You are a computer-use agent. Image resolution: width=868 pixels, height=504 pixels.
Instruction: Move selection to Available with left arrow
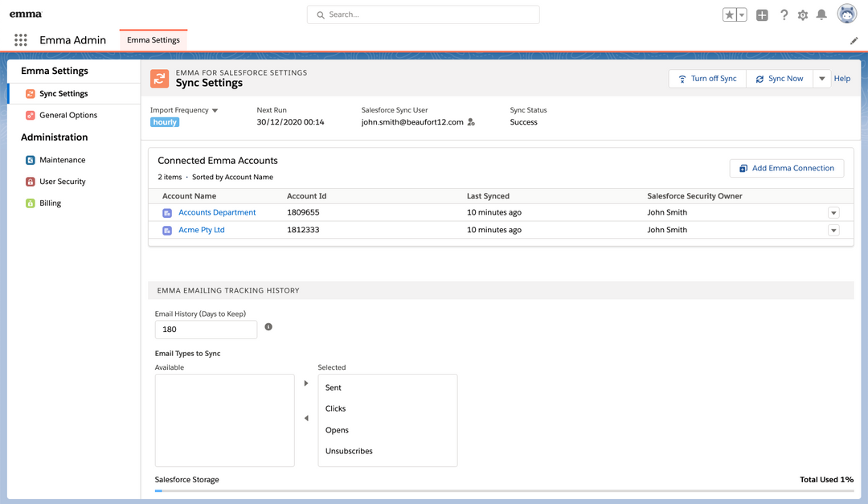pos(306,418)
